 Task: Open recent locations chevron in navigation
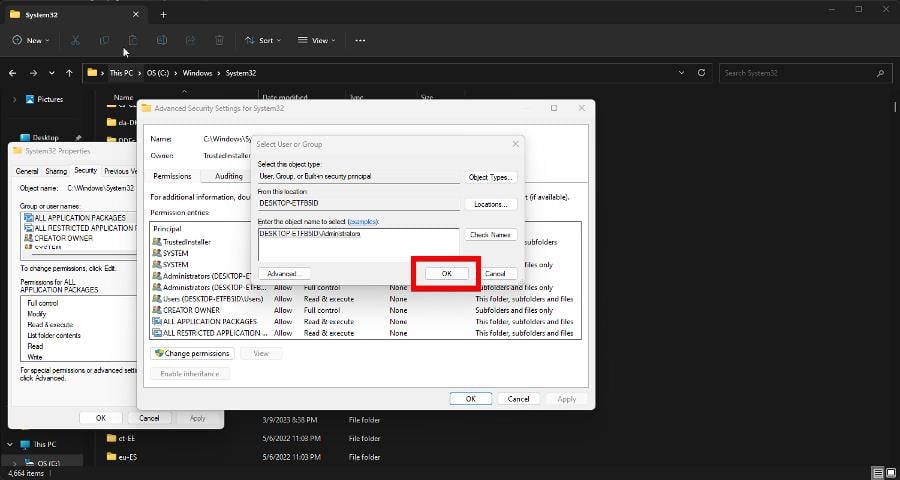[x=52, y=73]
